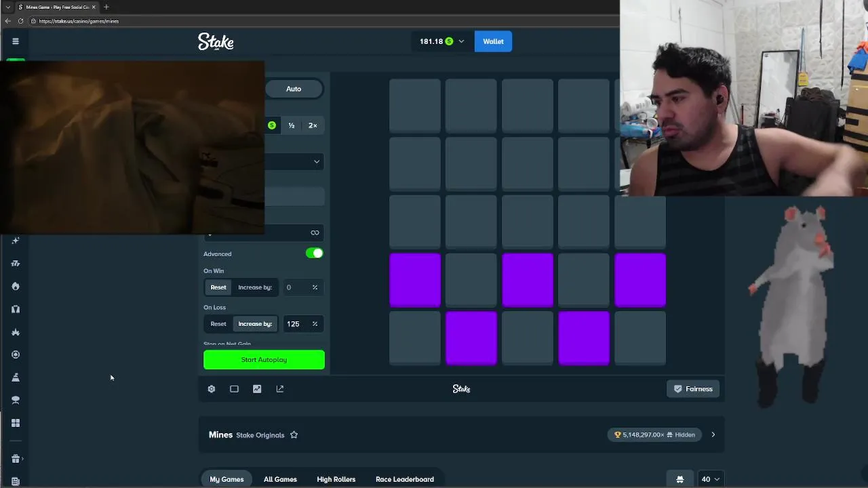Open the browser tab list chevron
This screenshot has width=868, height=488.
[x=7, y=7]
